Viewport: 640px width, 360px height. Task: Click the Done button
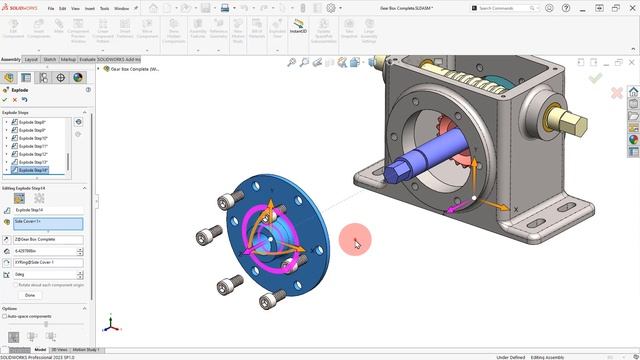click(x=30, y=295)
